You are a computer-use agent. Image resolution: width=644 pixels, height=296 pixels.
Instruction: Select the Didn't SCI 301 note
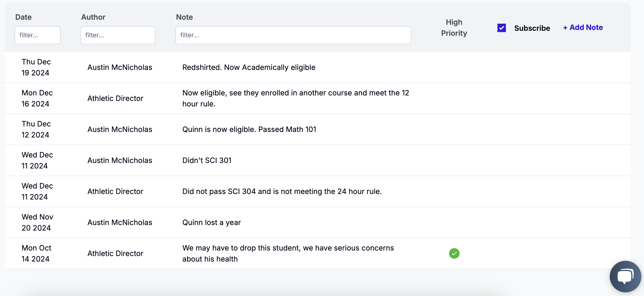point(207,160)
